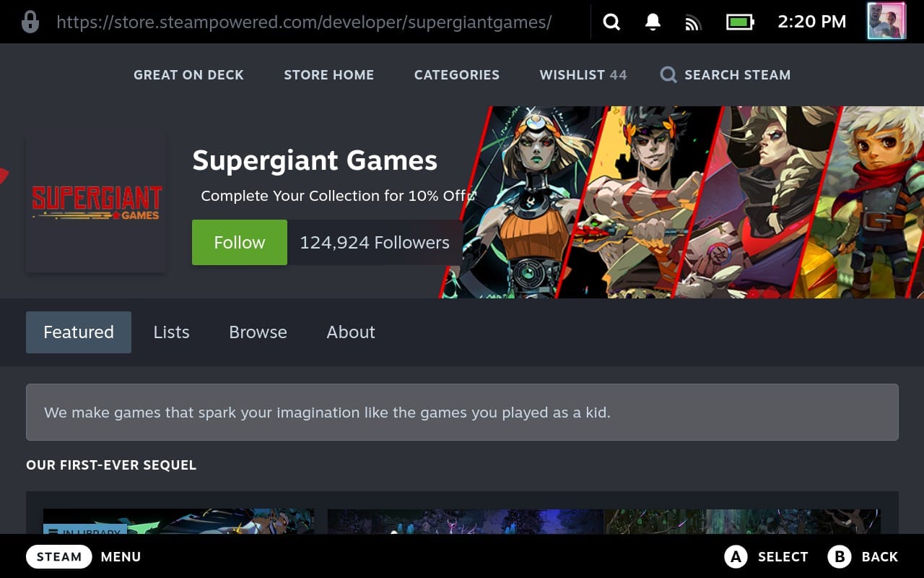Switch to the Browse tab
The width and height of the screenshot is (924, 578).
(258, 332)
